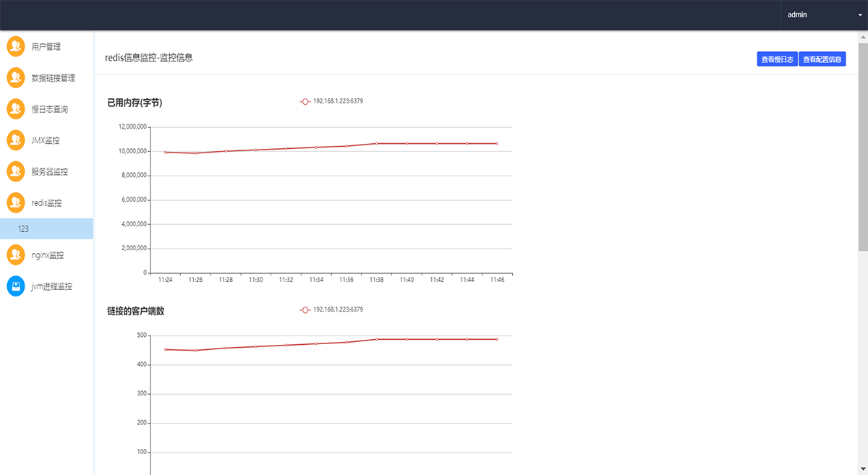Open the 用户管理 menu label

(46, 46)
